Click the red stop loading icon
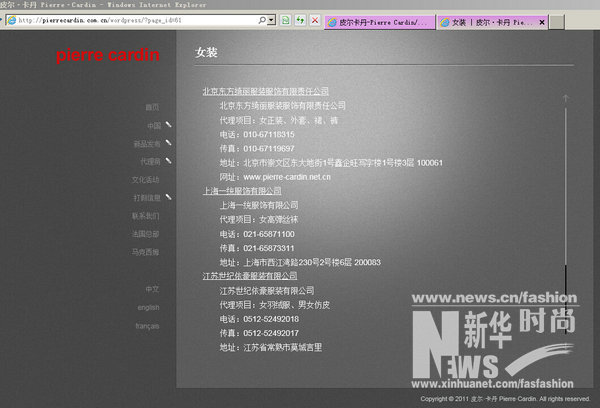This screenshot has height=408, width=600. tap(315, 20)
